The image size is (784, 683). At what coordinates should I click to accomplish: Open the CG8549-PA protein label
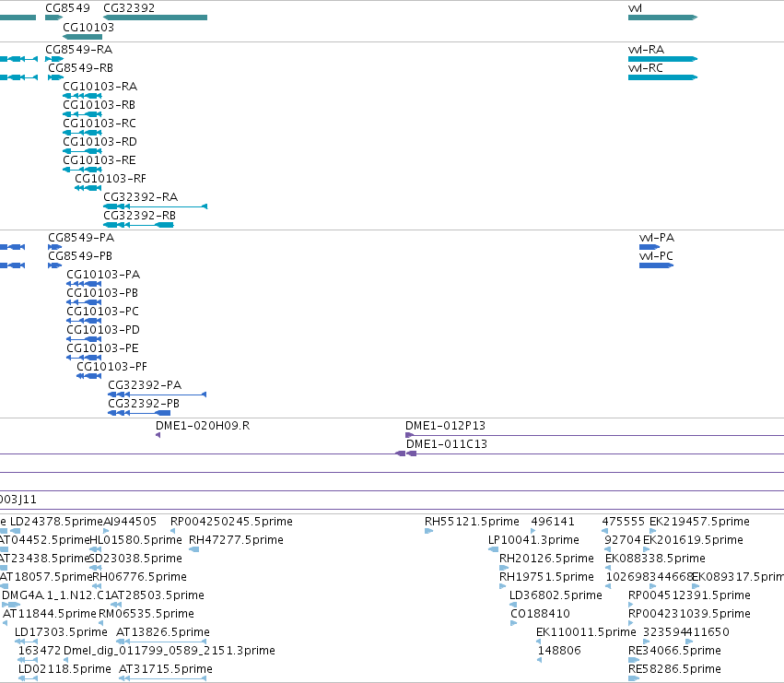point(81,238)
